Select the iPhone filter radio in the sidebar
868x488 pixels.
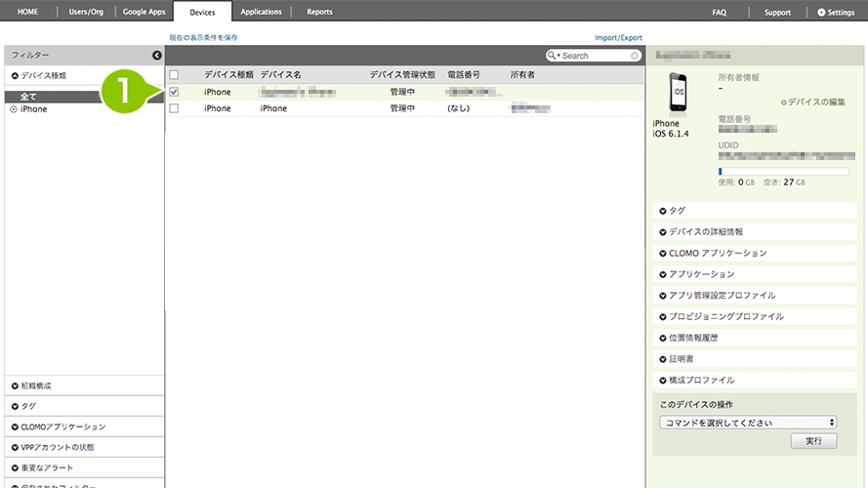(x=14, y=109)
